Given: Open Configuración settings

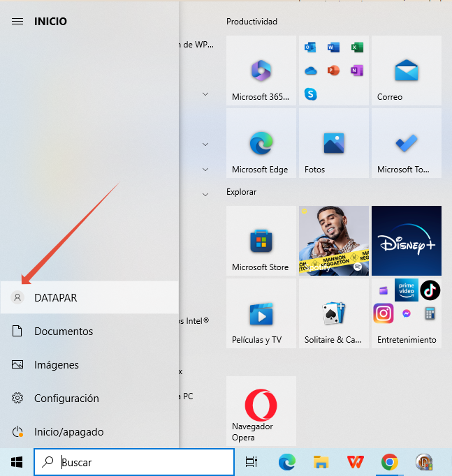Looking at the screenshot, I should (89, 398).
